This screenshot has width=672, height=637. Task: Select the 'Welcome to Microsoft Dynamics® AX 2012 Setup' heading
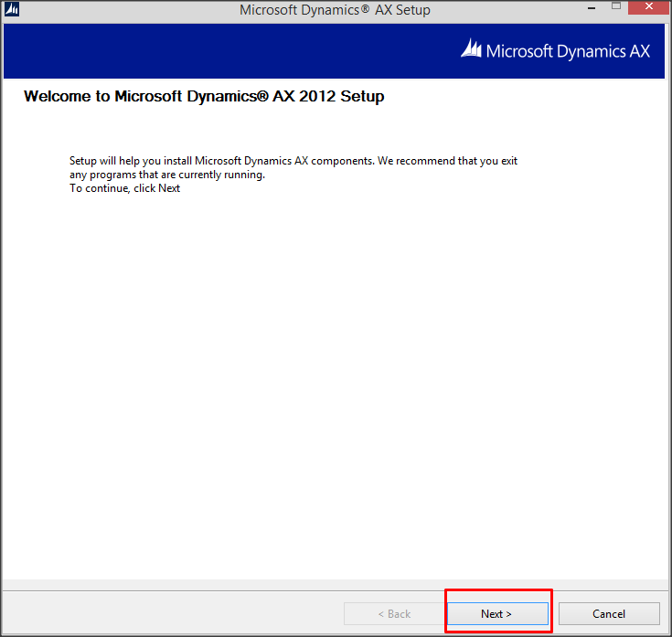(204, 96)
